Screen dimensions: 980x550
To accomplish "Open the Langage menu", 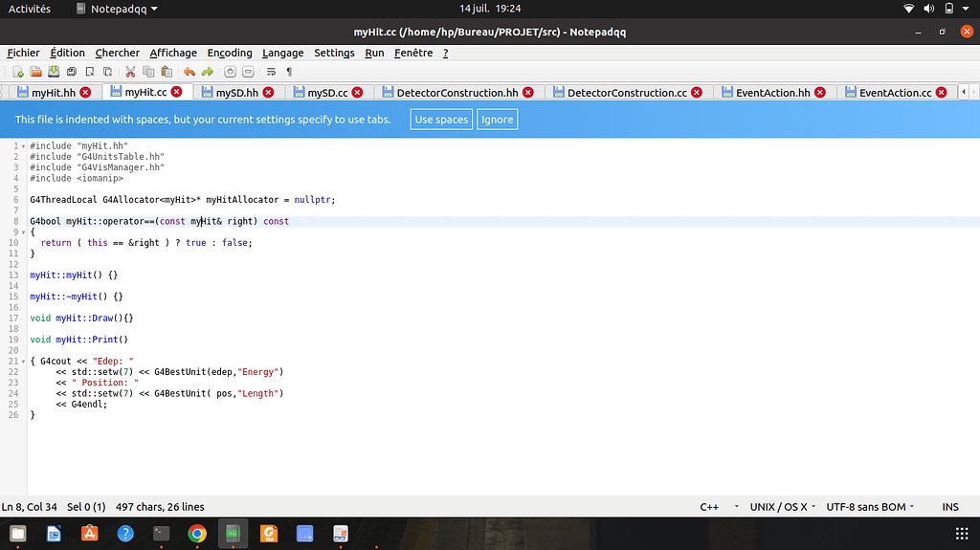I will point(282,53).
